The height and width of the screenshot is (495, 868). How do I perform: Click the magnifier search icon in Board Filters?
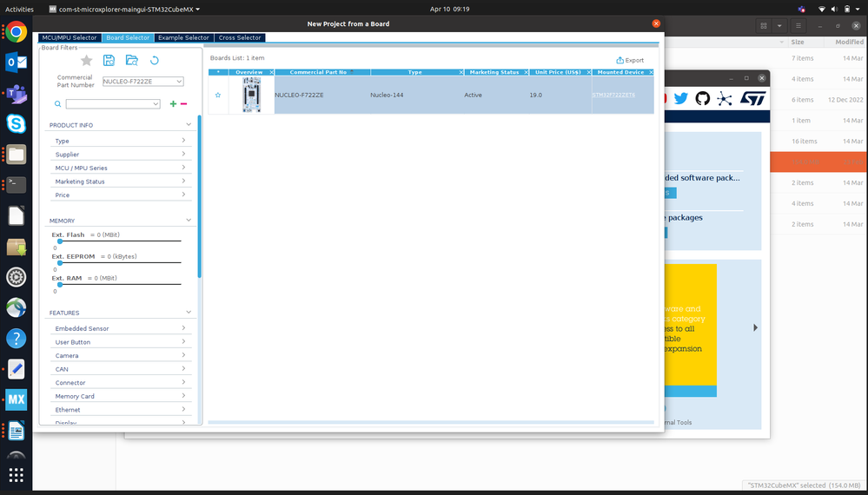click(57, 104)
